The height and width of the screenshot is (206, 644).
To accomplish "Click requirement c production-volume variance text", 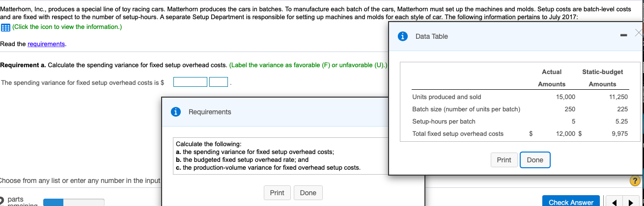I will pyautogui.click(x=268, y=167).
